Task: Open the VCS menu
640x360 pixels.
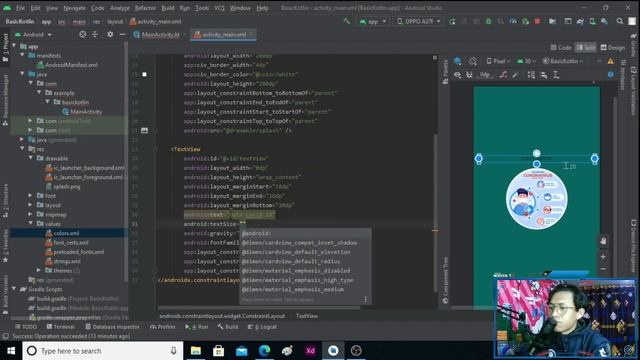Action: [220, 8]
